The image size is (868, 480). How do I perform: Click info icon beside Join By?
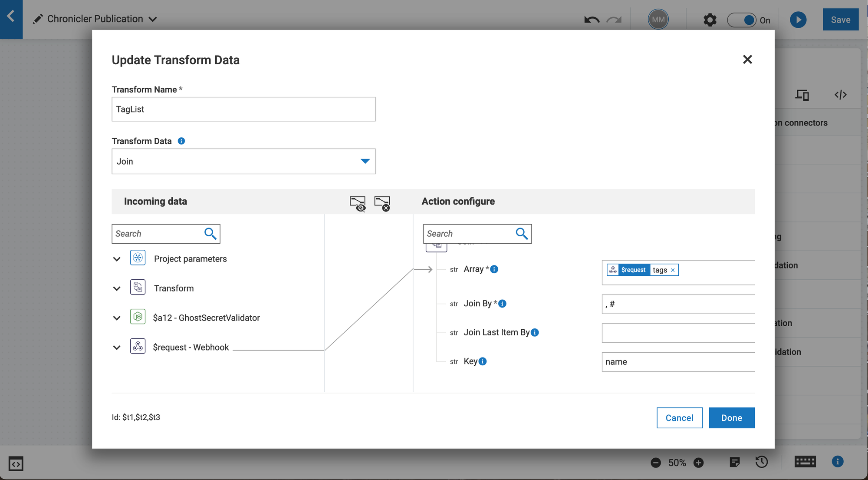503,304
